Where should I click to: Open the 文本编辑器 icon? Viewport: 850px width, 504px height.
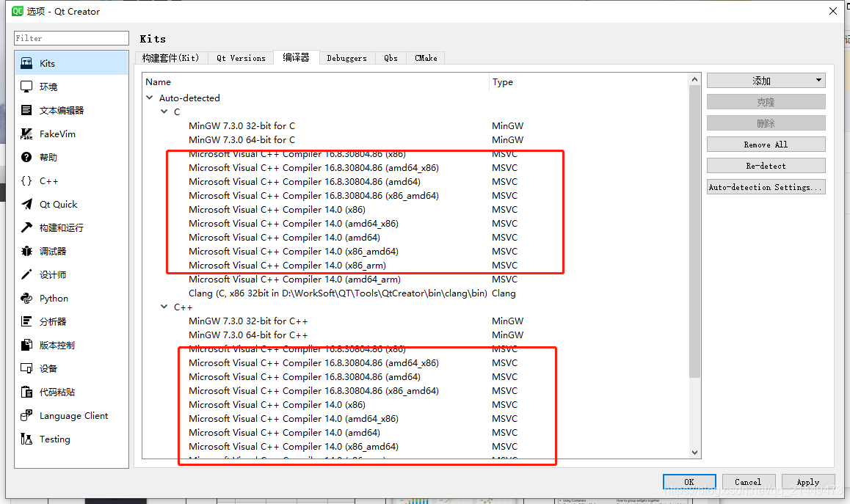tap(26, 110)
